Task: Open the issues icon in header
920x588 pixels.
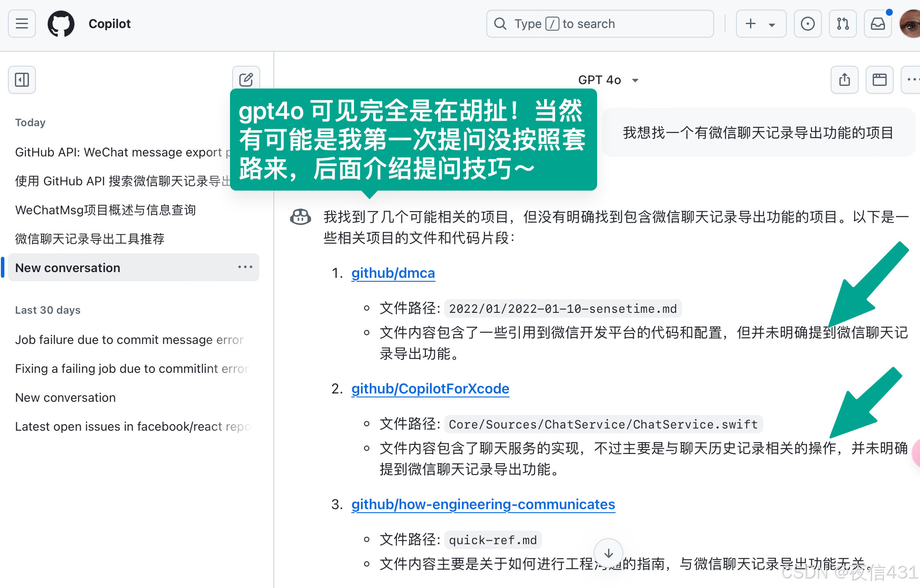Action: coord(807,24)
